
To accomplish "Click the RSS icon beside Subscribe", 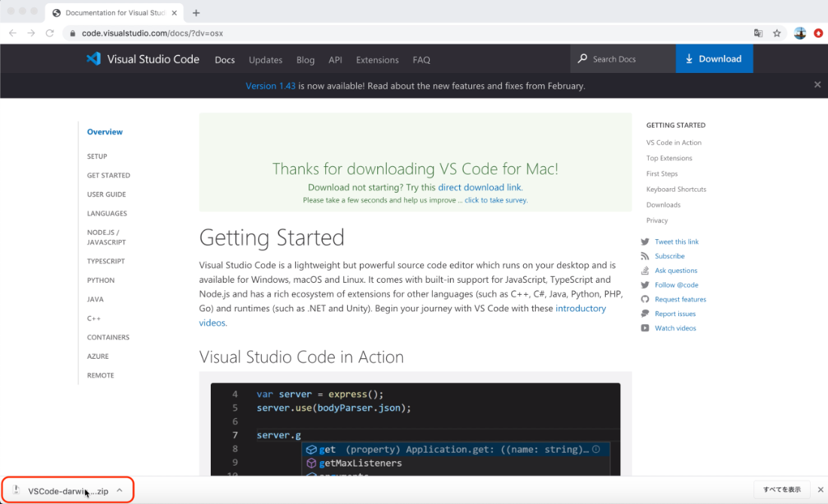I will click(x=645, y=256).
